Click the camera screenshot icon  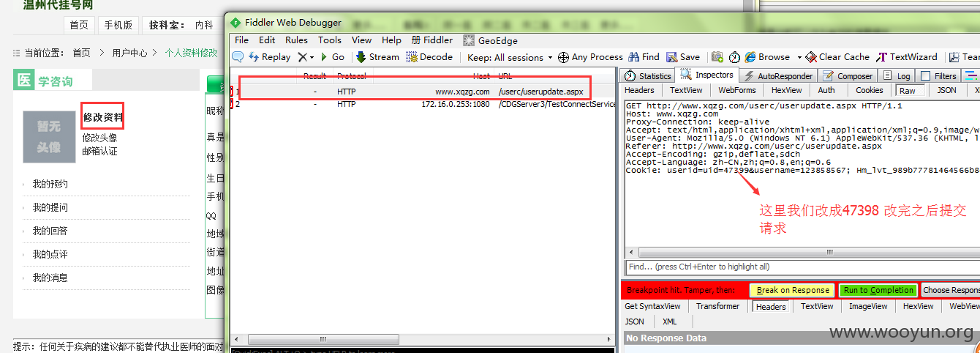717,56
